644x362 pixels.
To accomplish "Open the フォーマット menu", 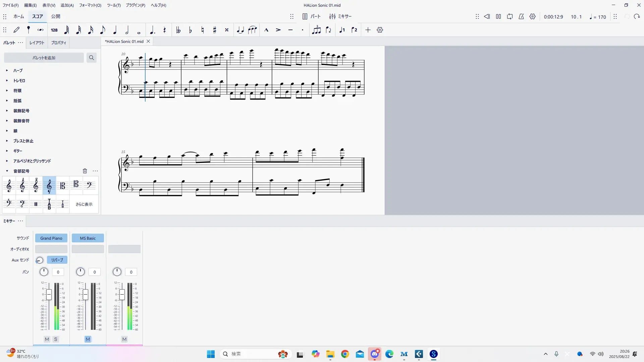I will pos(90,5).
